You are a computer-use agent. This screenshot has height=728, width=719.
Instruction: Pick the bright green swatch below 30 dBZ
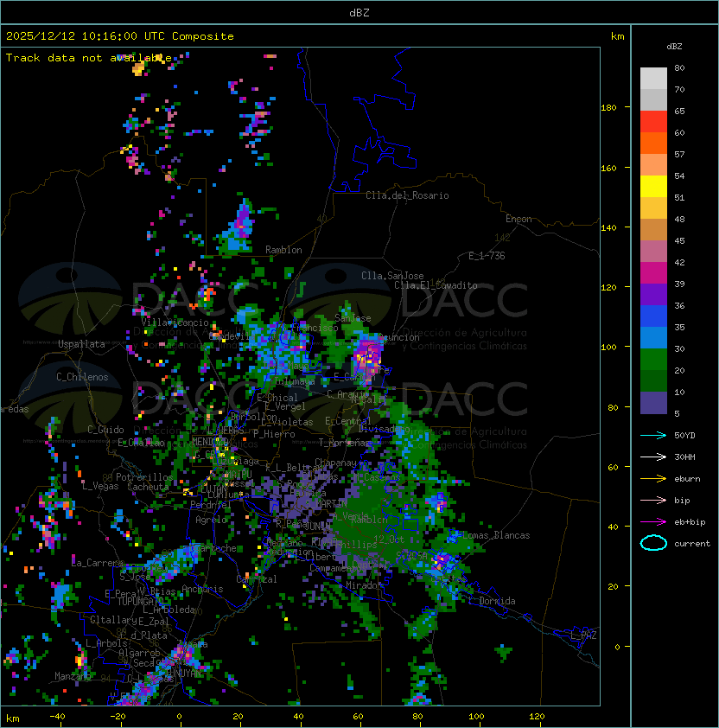(x=653, y=359)
